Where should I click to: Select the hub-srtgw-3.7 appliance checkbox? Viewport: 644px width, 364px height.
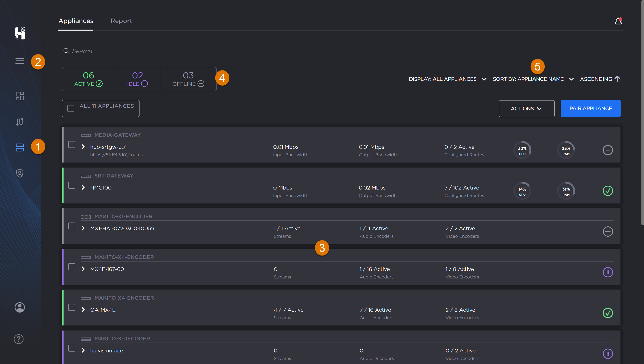click(71, 144)
